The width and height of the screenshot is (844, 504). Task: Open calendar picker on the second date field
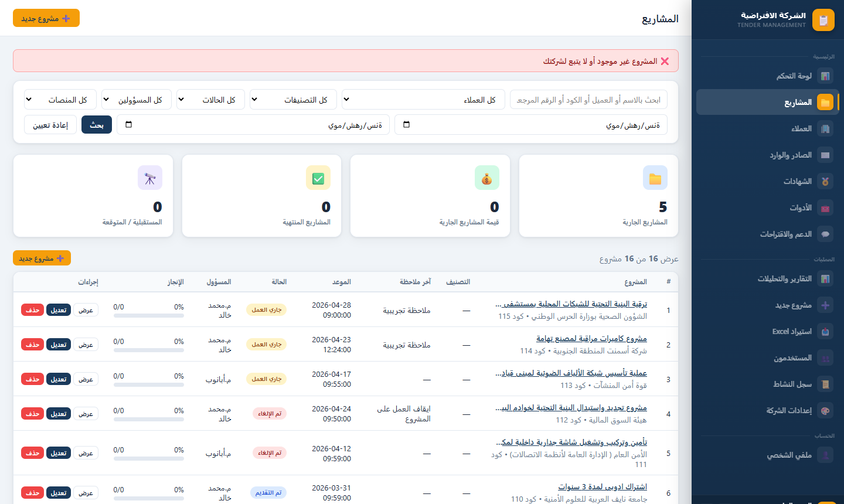[x=129, y=125]
